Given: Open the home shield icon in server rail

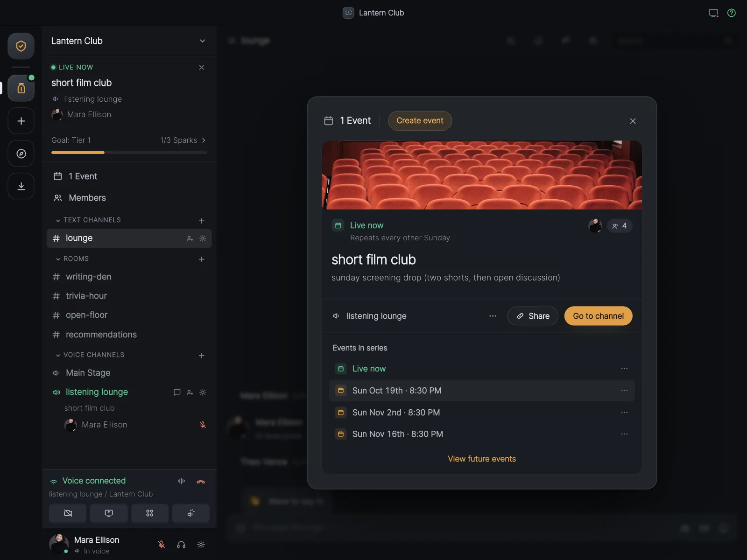Looking at the screenshot, I should point(21,46).
